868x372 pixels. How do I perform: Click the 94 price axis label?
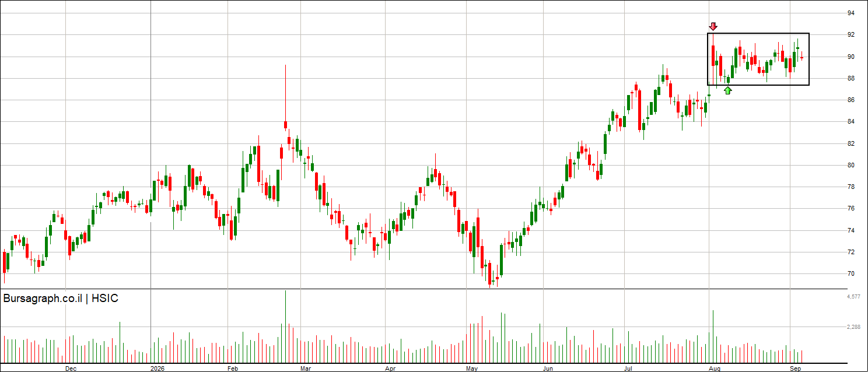pyautogui.click(x=851, y=13)
